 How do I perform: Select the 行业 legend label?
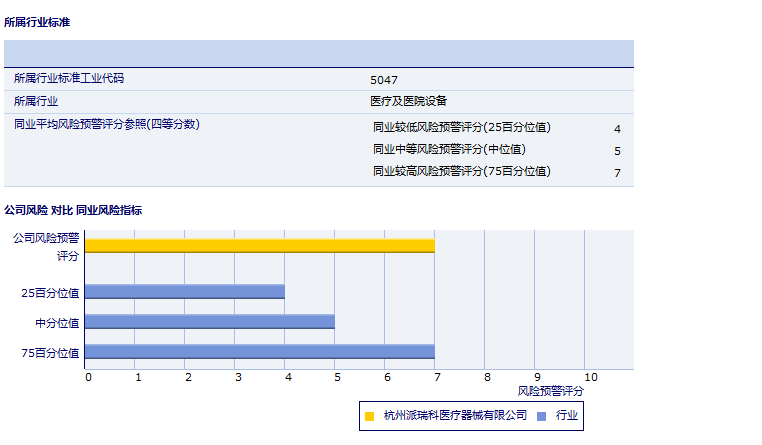point(567,415)
